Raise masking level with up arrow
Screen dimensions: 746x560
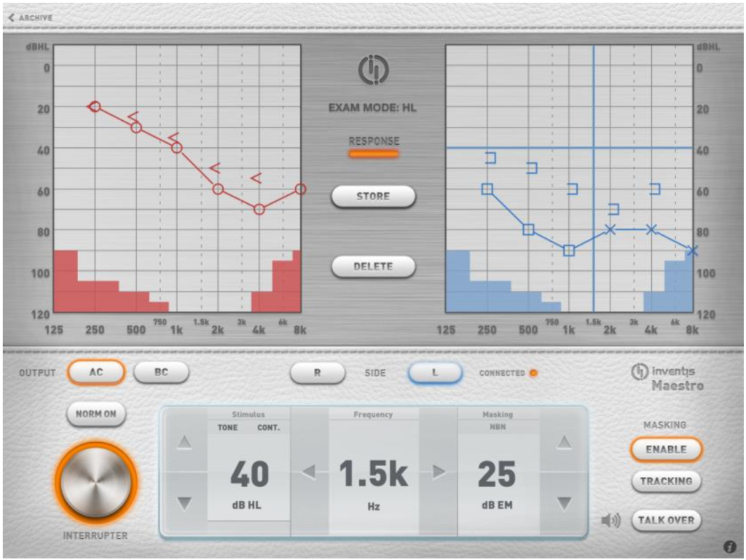565,443
